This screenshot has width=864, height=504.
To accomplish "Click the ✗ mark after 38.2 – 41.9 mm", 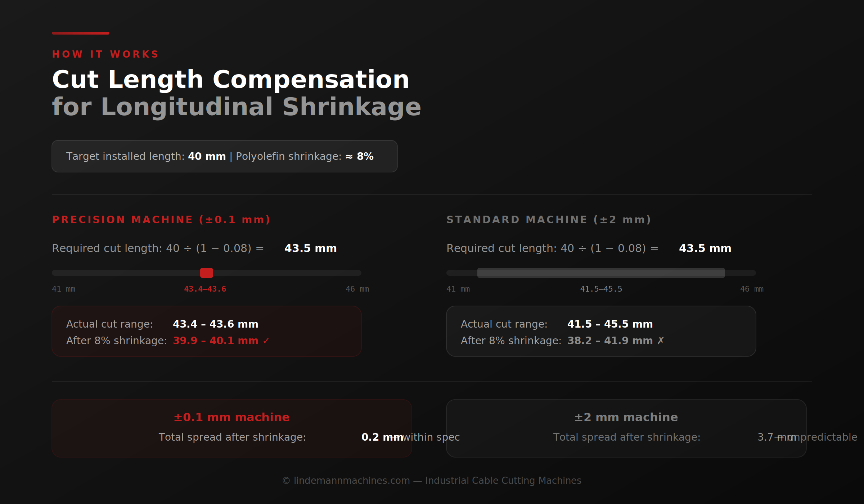I will 661,340.
